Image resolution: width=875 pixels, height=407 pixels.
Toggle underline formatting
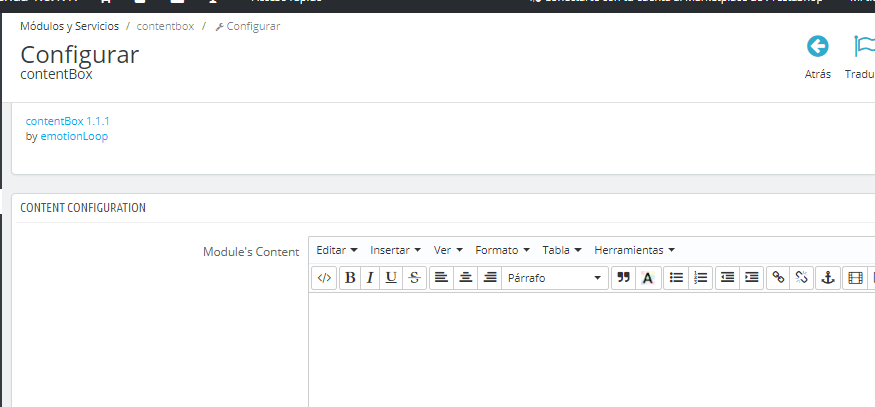coord(391,278)
